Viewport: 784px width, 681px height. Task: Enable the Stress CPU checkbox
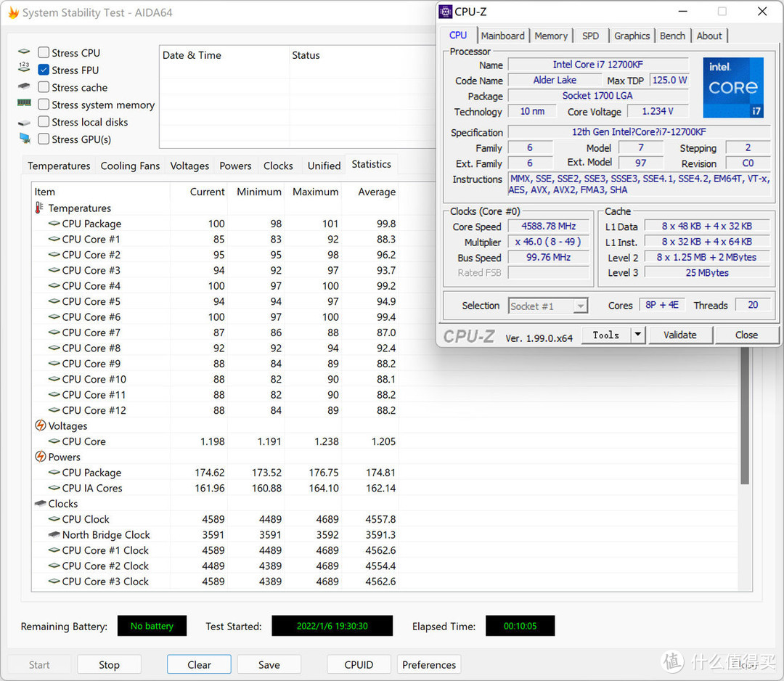tap(44, 53)
